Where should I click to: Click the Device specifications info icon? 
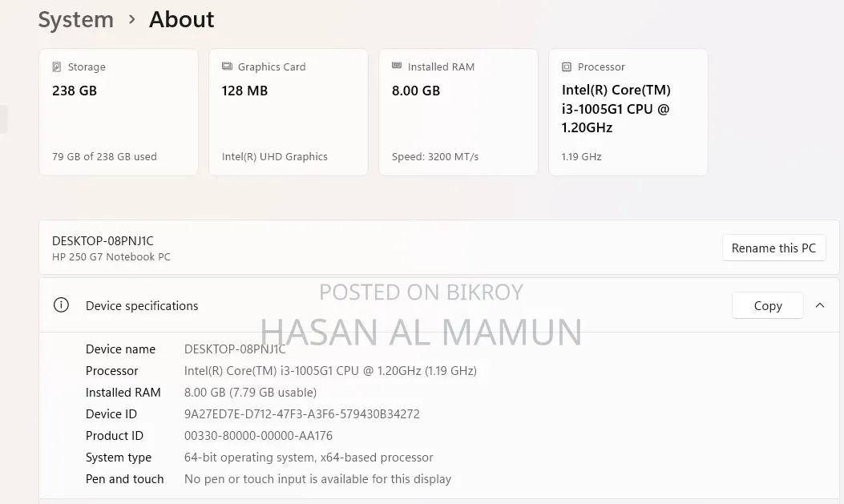coord(61,305)
